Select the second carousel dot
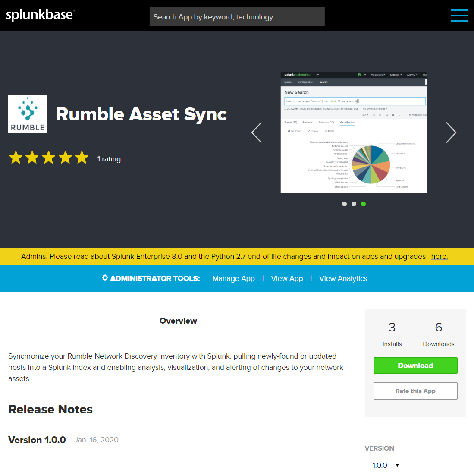 tap(354, 204)
